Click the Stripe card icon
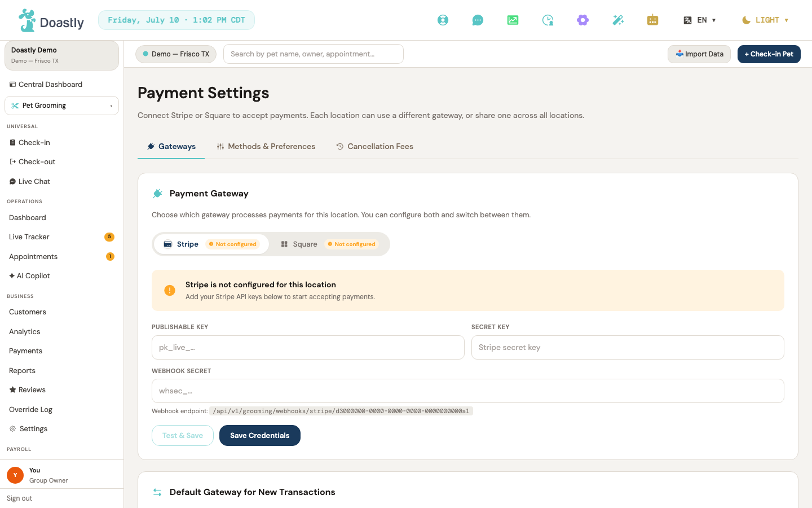Viewport: 812px width, 508px height. coord(168,244)
